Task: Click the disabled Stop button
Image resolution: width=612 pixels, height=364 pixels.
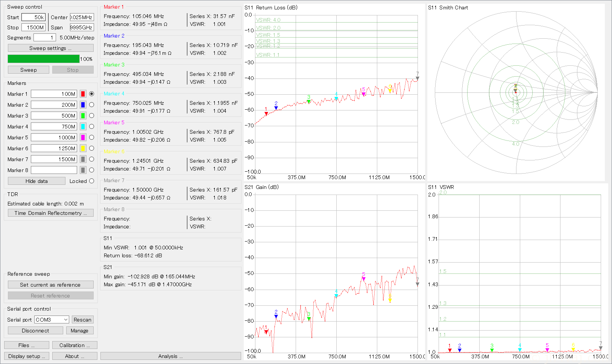Action: click(73, 70)
